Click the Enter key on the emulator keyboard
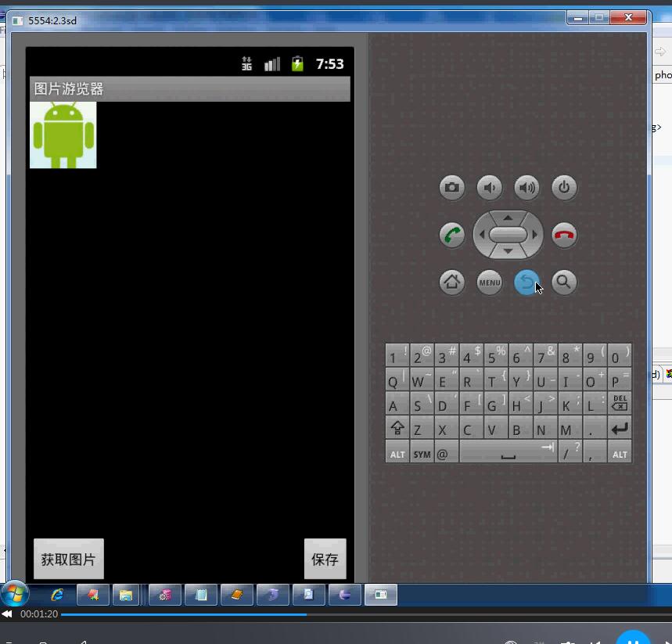Image resolution: width=672 pixels, height=644 pixels. click(620, 428)
